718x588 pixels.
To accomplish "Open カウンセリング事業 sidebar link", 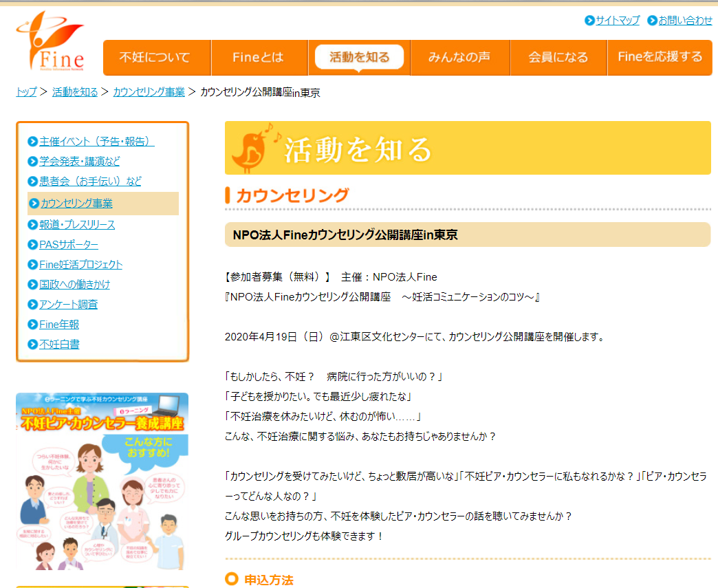I will point(76,204).
